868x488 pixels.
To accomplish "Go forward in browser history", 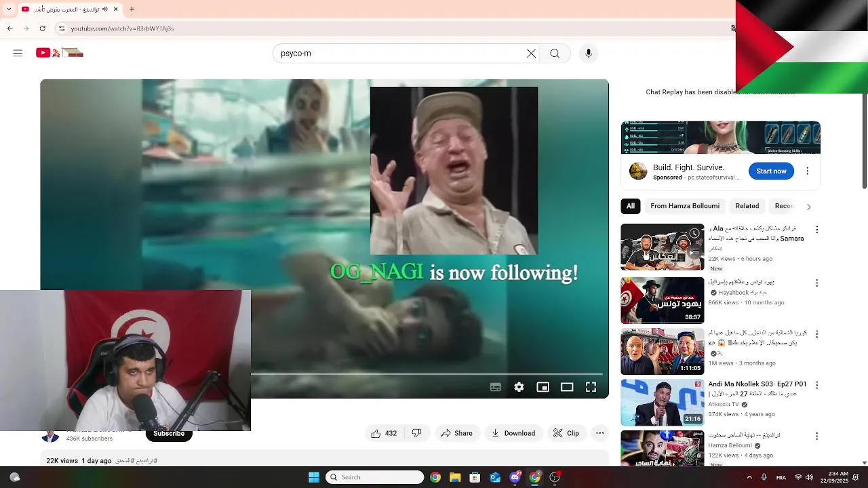I will coord(26,28).
